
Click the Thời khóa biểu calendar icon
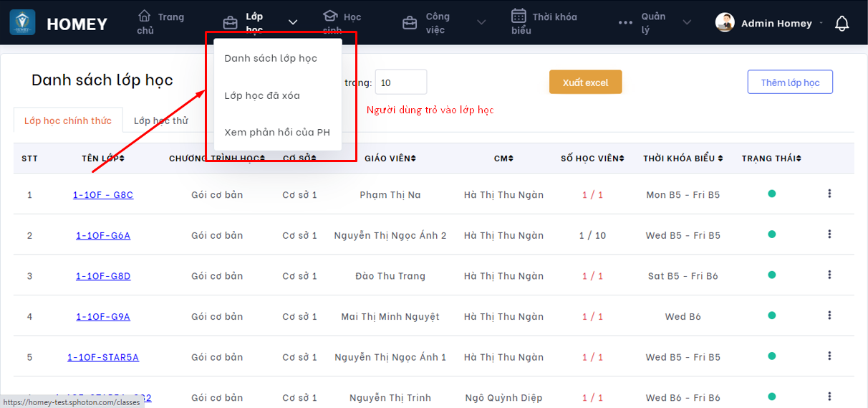point(519,16)
